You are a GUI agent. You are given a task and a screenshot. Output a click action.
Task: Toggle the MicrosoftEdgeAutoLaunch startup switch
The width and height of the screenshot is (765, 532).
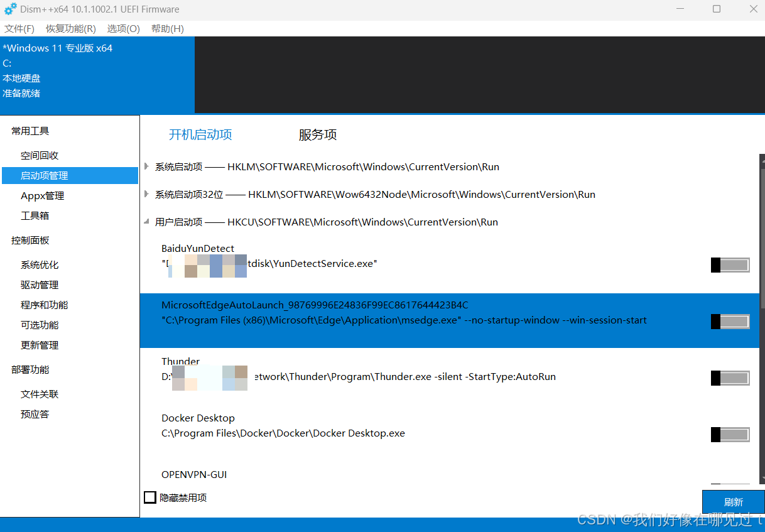(x=730, y=322)
